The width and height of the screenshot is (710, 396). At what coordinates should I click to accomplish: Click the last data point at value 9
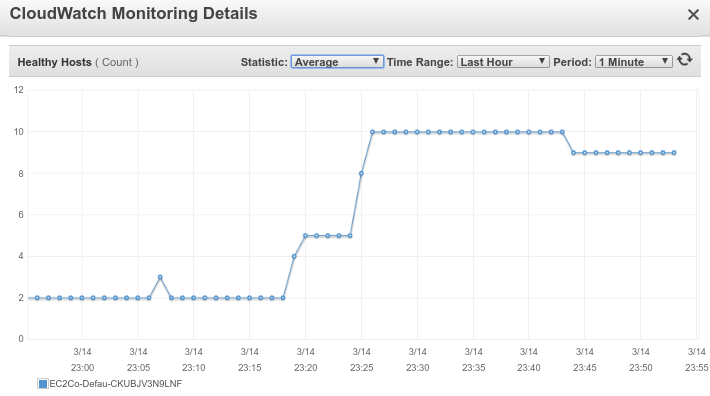pos(674,153)
